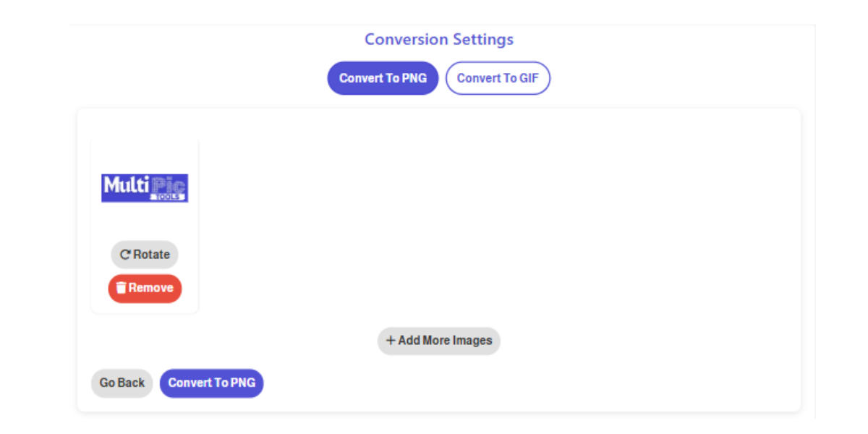Open the MultiPic Tools image thumbnail
868x434 pixels.
click(145, 188)
